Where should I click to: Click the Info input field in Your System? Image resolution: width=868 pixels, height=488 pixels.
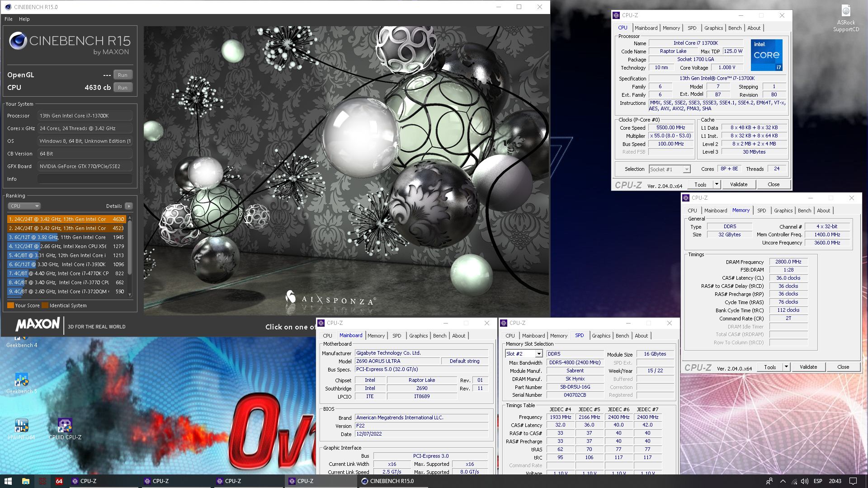click(x=85, y=179)
